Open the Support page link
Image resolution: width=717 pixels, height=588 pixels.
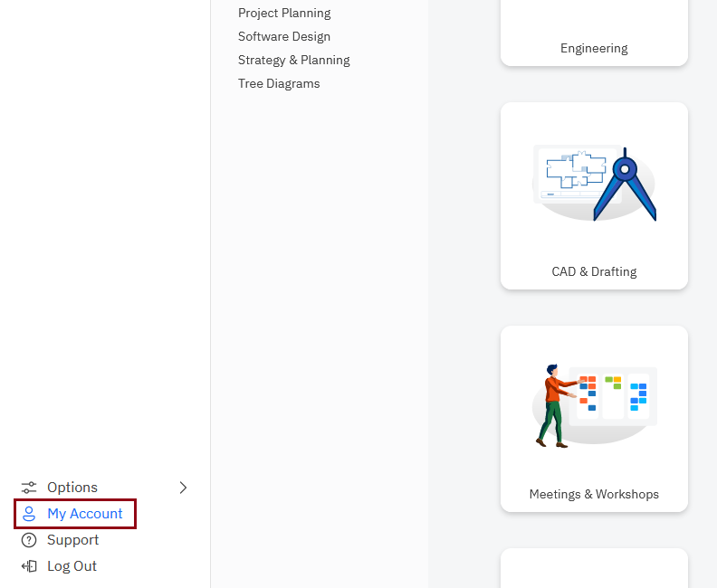73,540
